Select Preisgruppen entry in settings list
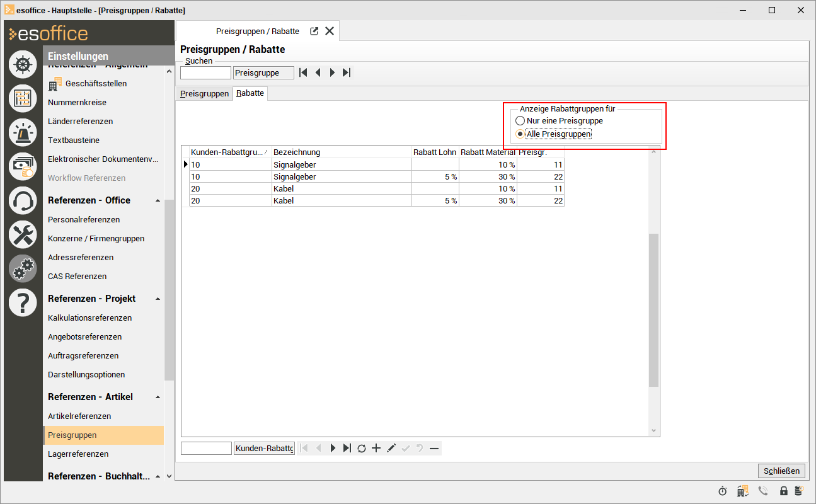 click(x=103, y=435)
